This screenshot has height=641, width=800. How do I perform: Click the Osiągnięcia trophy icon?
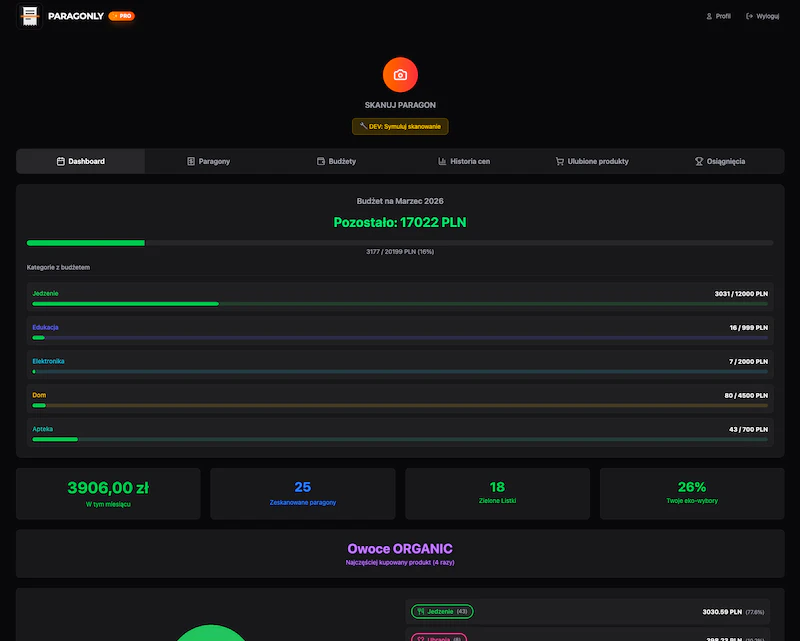pyautogui.click(x=699, y=161)
